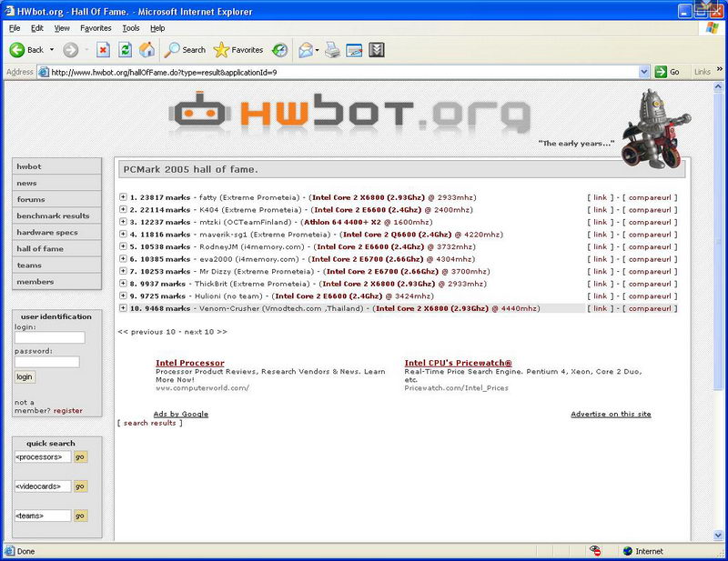Click the Windows flag logo at top right
Viewport: 728px width, 561px height.
[713, 27]
